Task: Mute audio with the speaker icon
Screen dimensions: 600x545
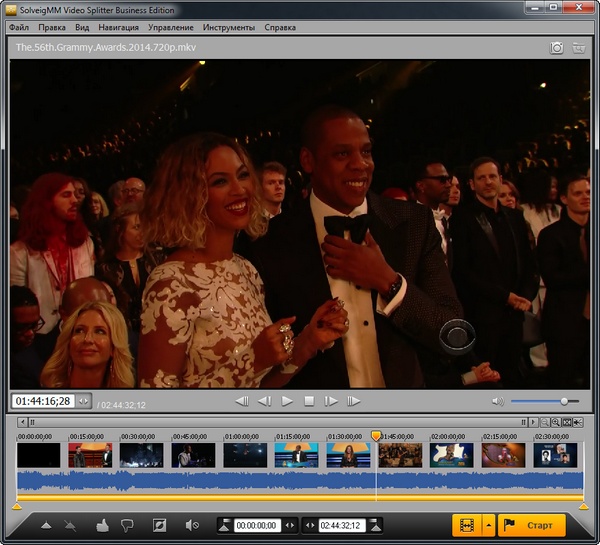Action: coord(497,401)
